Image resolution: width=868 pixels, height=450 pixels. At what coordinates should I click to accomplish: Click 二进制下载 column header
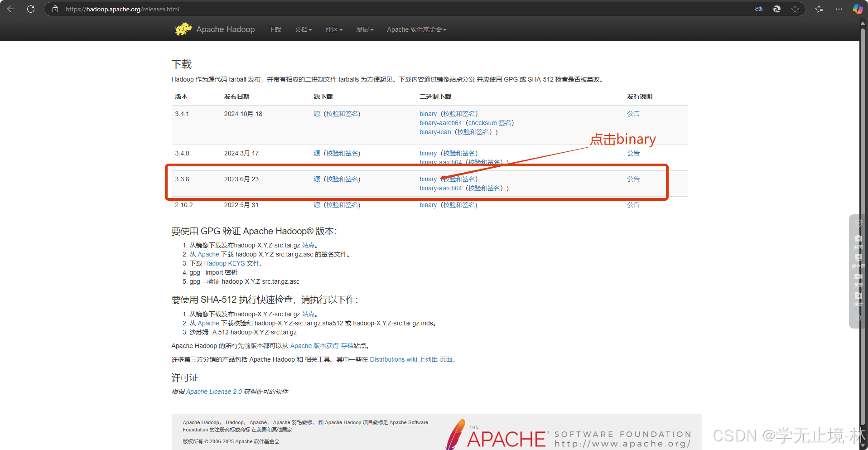coord(435,97)
